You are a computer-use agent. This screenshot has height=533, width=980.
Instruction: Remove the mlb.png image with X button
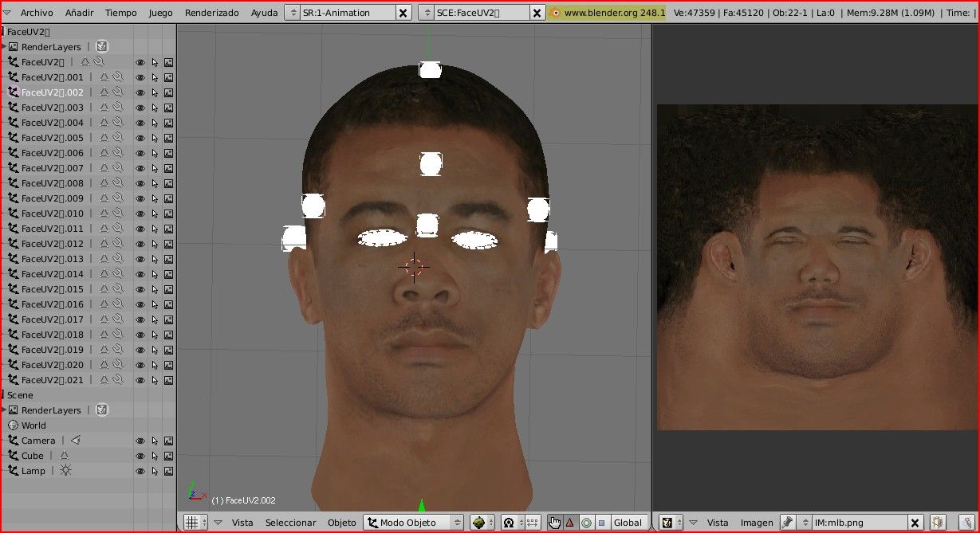point(915,523)
